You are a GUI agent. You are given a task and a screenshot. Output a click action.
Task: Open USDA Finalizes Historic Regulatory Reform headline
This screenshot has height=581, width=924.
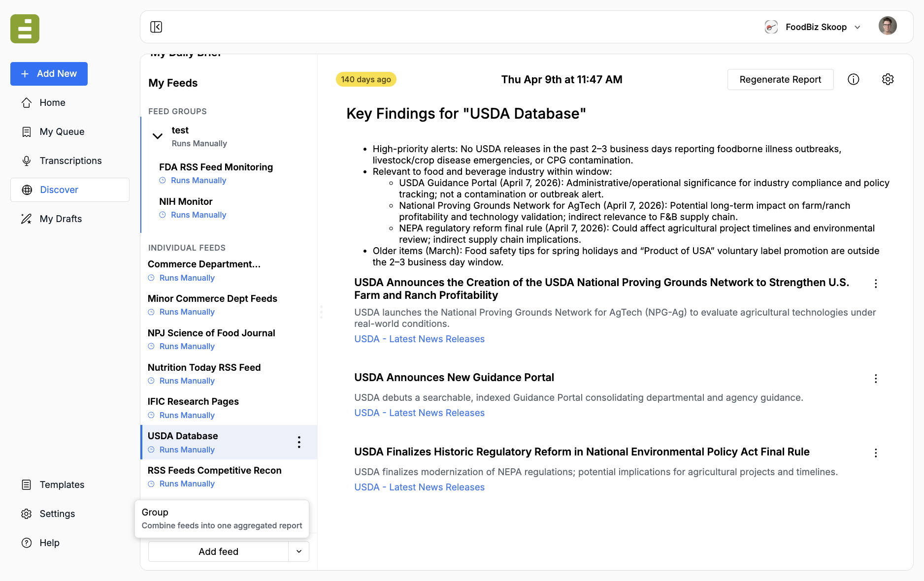[582, 452]
